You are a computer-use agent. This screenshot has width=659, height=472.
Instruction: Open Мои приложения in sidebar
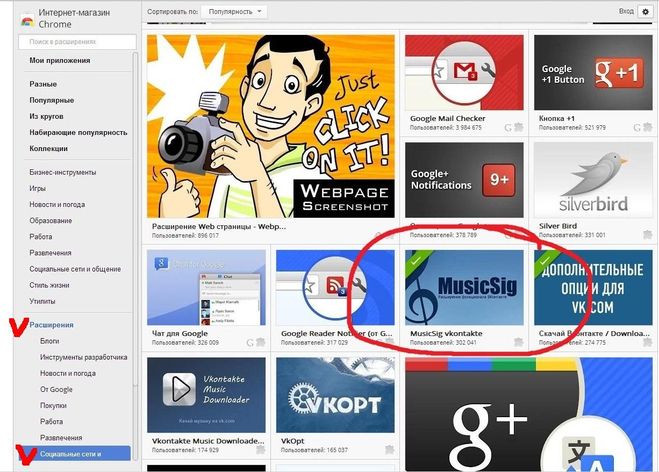pyautogui.click(x=60, y=61)
